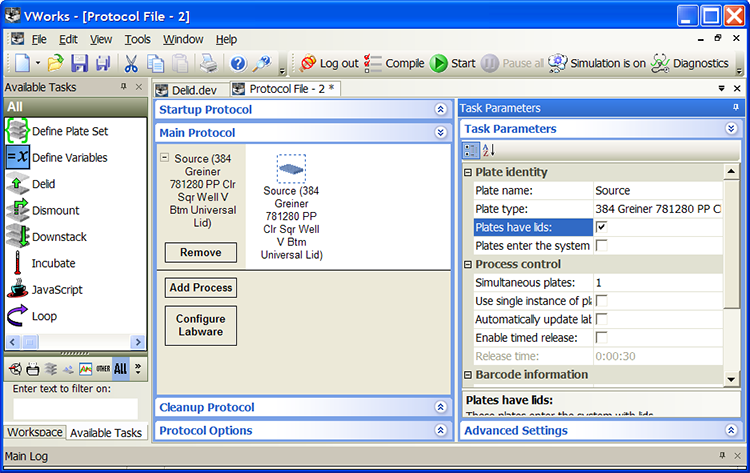Screen dimensions: 750x473
Task: Click the task filter text field
Action: pos(75,408)
